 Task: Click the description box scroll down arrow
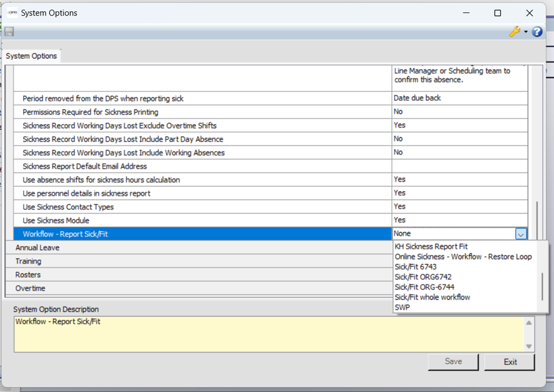[x=529, y=346]
